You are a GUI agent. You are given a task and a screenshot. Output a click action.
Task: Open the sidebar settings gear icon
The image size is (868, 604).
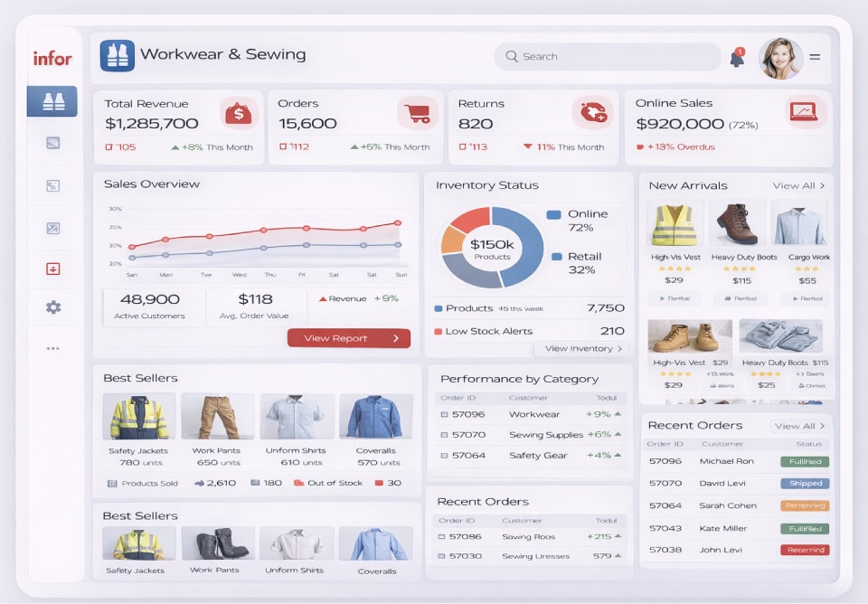pyautogui.click(x=53, y=307)
